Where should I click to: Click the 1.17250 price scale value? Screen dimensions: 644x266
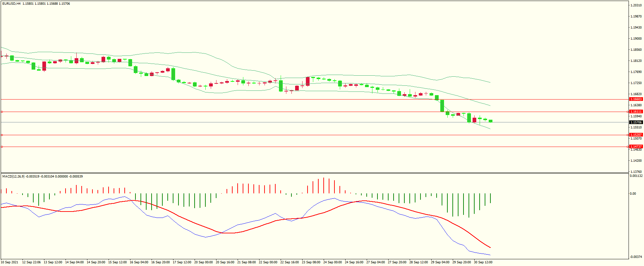click(x=636, y=83)
